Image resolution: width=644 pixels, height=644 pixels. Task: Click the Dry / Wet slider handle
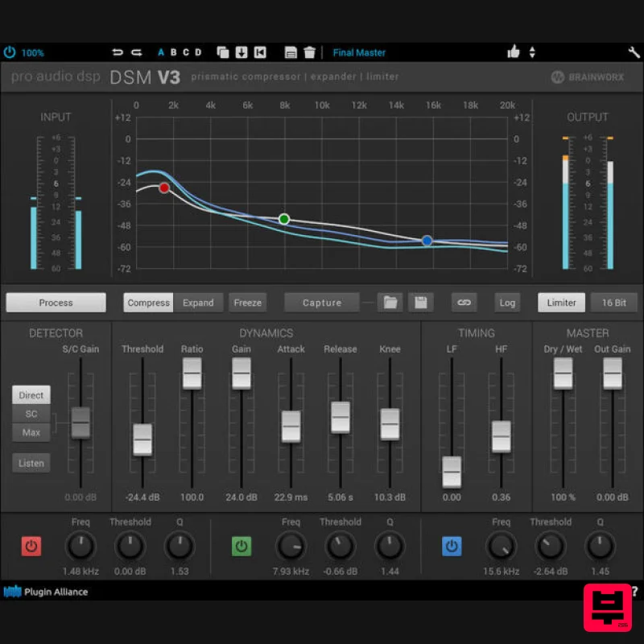[561, 372]
